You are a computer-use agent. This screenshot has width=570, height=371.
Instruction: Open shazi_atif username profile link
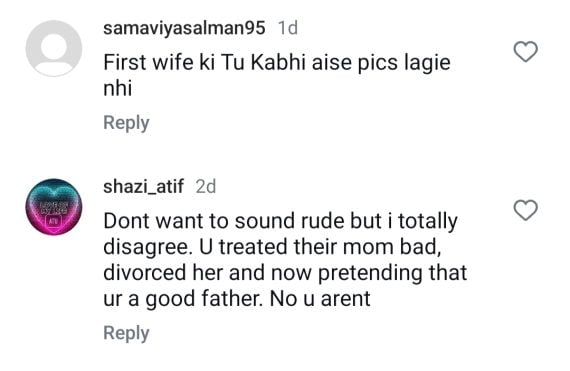pyautogui.click(x=144, y=187)
